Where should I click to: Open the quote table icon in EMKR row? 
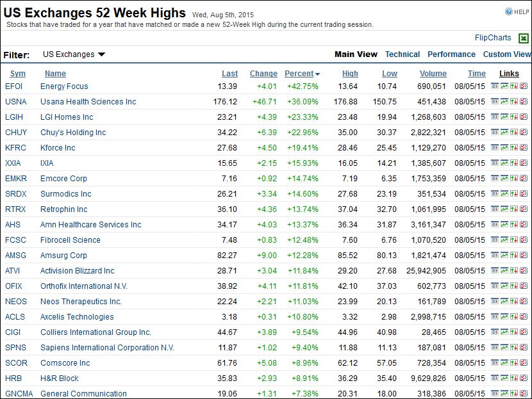coord(495,178)
